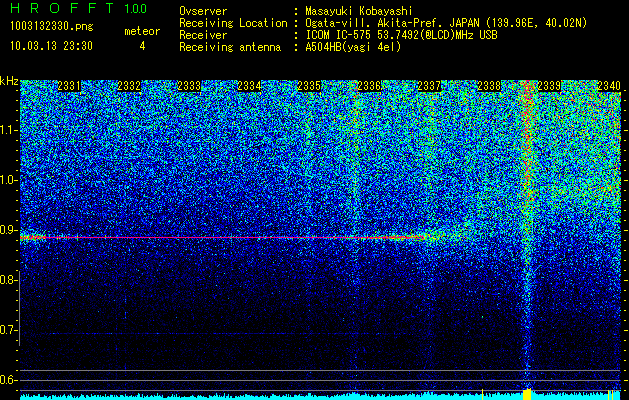Click the 1.0 frequency axis label
The image size is (629, 400).
(8, 180)
